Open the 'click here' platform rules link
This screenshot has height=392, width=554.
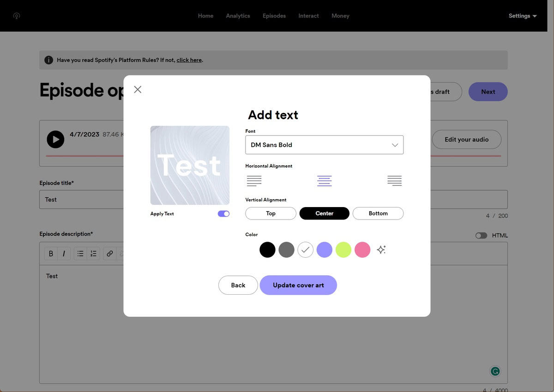(189, 60)
